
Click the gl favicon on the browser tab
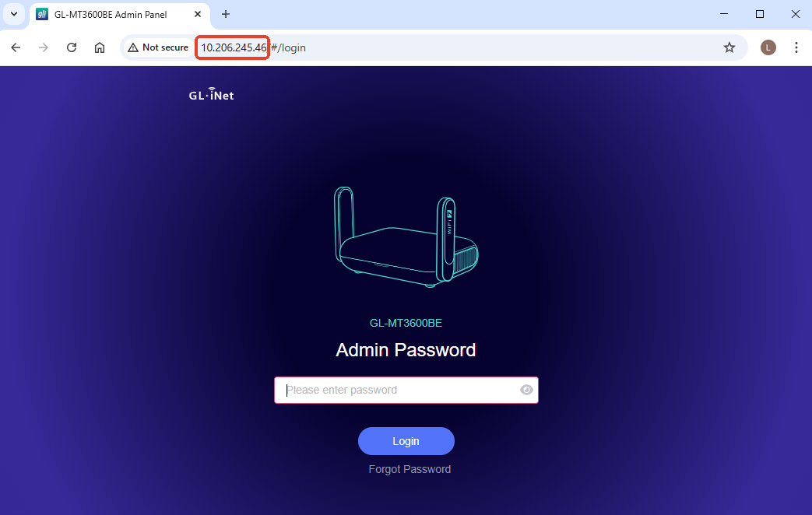[41, 14]
